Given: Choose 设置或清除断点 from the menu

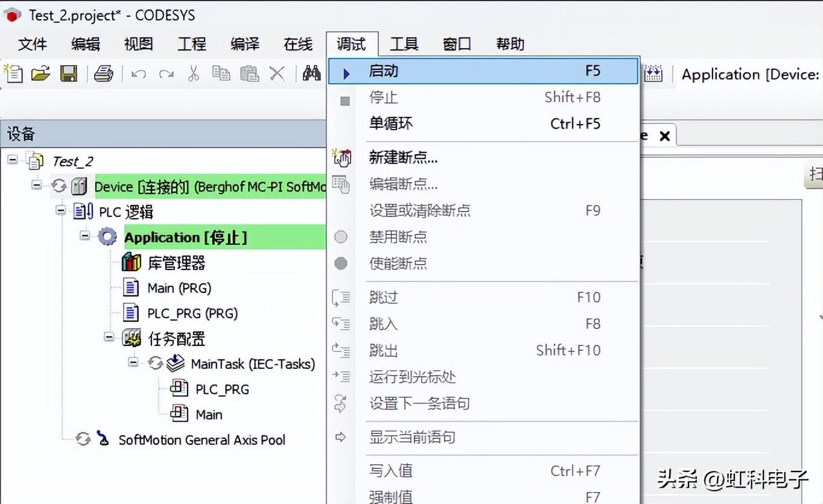Looking at the screenshot, I should [x=483, y=210].
